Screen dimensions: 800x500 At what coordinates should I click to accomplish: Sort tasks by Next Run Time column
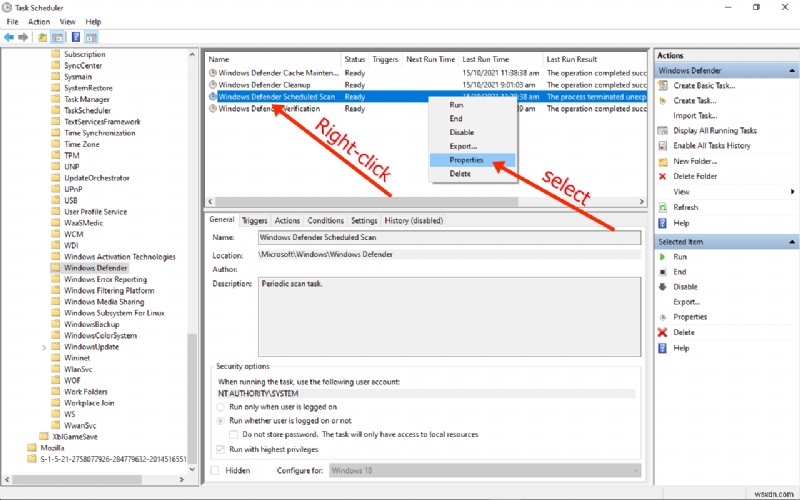tap(430, 59)
